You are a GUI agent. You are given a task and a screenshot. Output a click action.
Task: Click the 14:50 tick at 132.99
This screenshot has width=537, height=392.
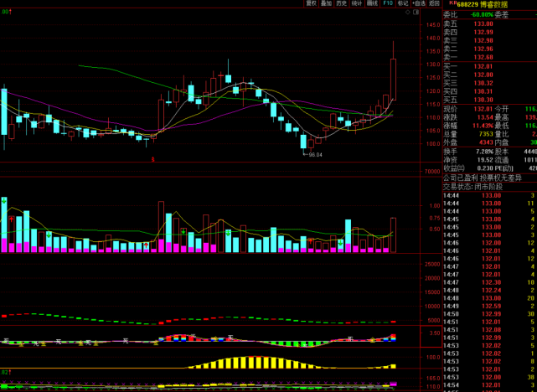point(490,314)
